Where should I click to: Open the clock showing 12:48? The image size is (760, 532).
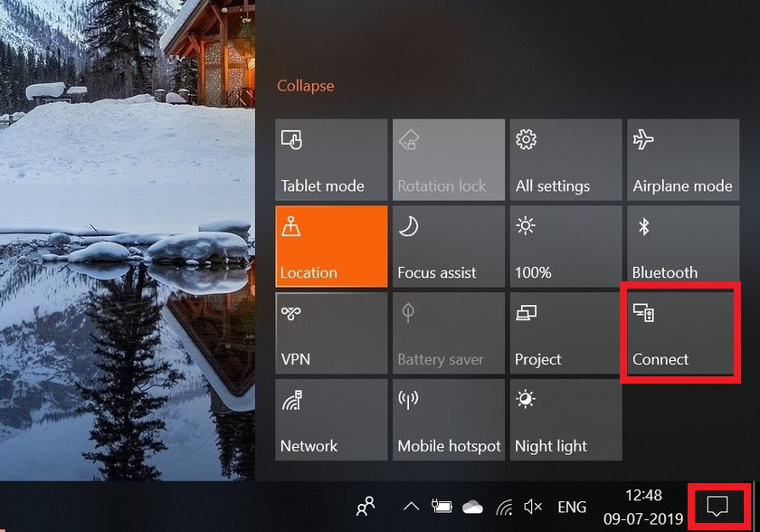643,507
